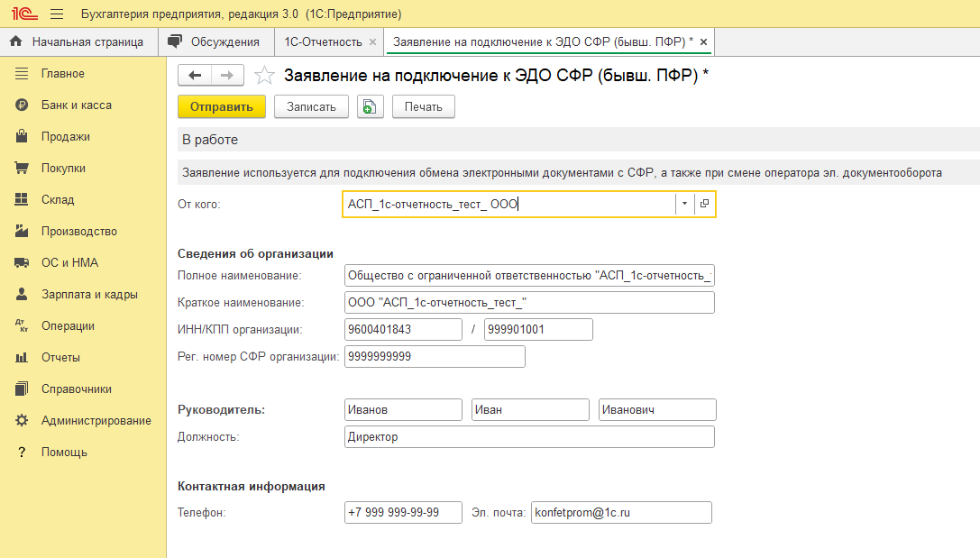Edit the first name field Иван
The width and height of the screenshot is (980, 558).
click(x=530, y=410)
